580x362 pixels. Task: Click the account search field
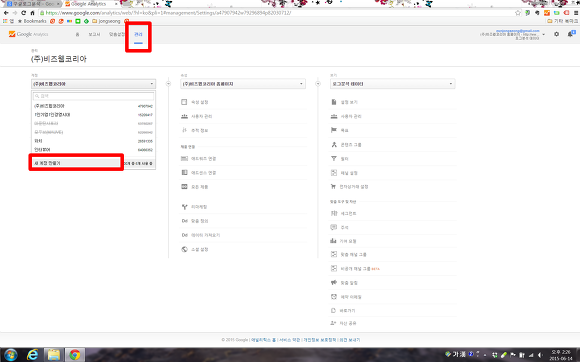[x=94, y=96]
